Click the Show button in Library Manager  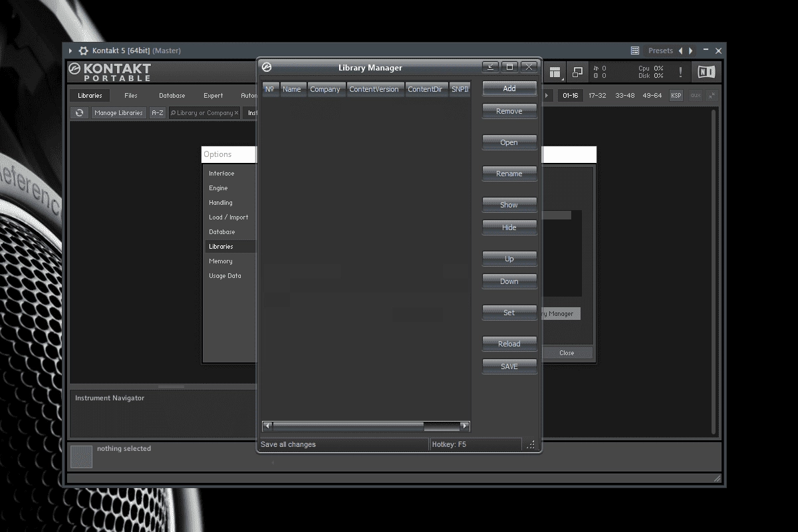click(x=509, y=205)
